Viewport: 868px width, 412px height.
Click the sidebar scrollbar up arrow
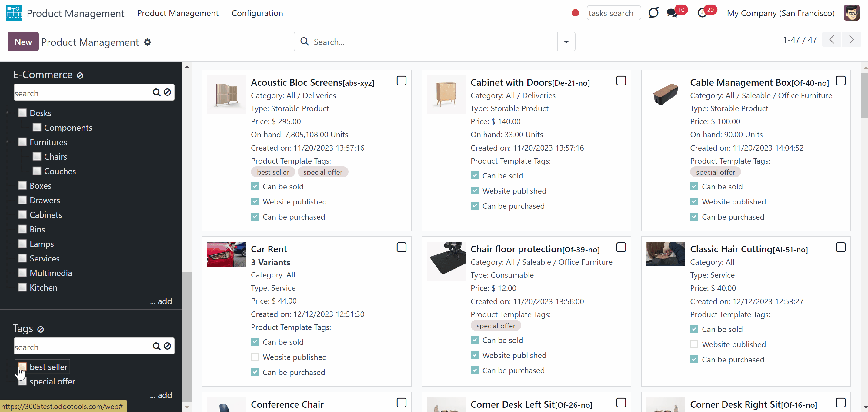(187, 67)
